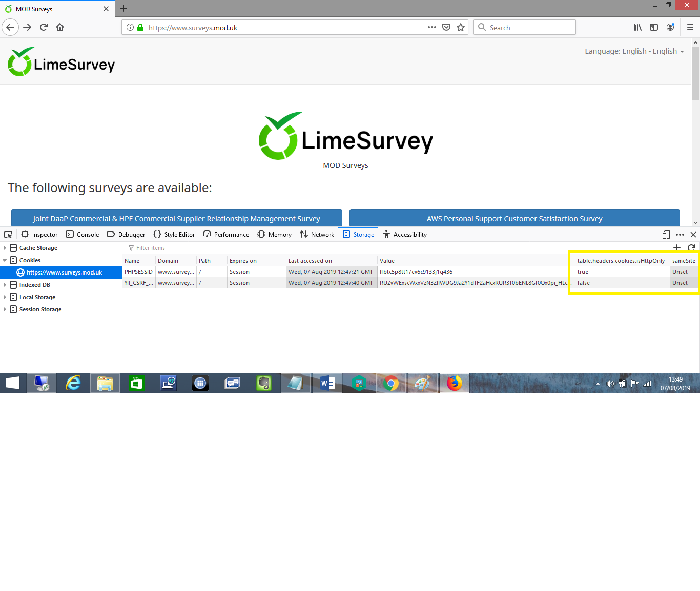Open the taskbar clock showing 13:49
This screenshot has height=591, width=700.
[675, 384]
